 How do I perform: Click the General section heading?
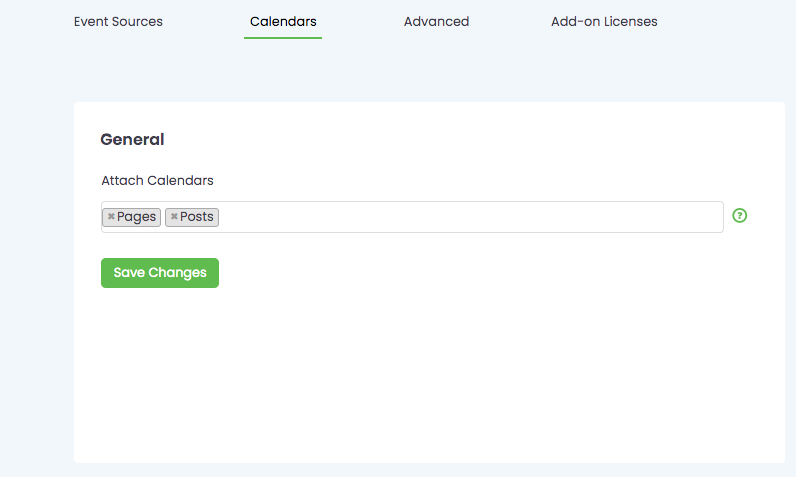click(132, 140)
